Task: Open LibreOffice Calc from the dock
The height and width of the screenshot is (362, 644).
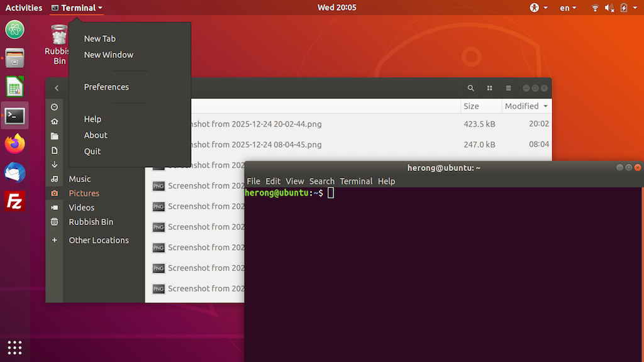Action: point(14,85)
